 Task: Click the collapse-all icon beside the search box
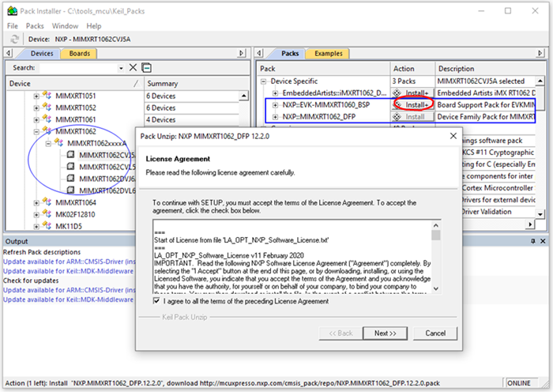point(145,68)
